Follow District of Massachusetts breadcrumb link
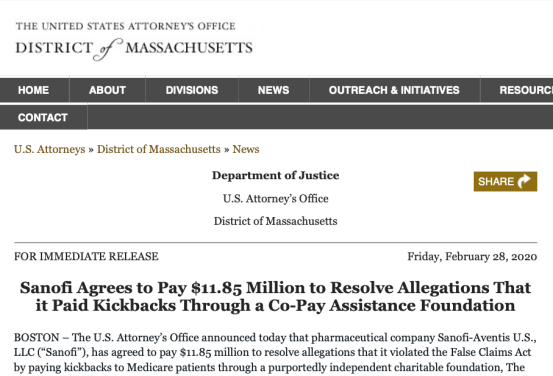Viewport: 553px width, 376px height. click(159, 149)
